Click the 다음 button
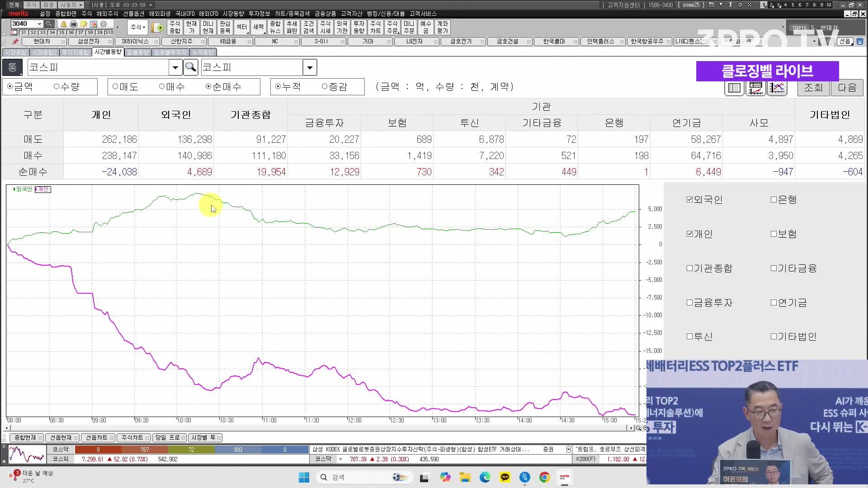This screenshot has height=488, width=868. point(847,88)
